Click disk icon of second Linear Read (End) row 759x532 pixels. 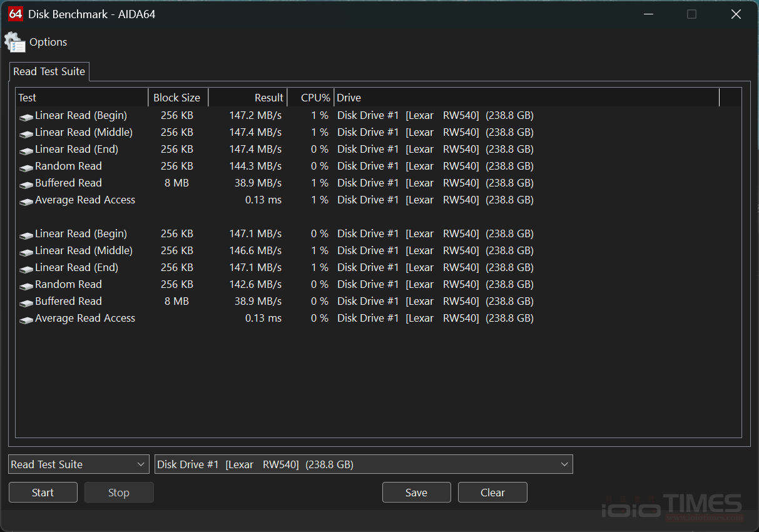tap(26, 269)
